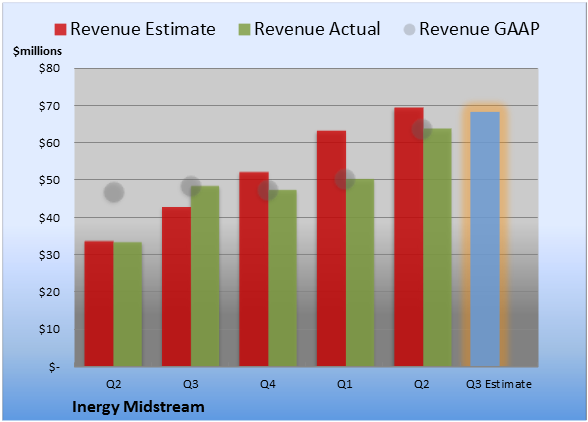Click the '$40' y-axis value
The width and height of the screenshot is (588, 422).
coord(49,218)
